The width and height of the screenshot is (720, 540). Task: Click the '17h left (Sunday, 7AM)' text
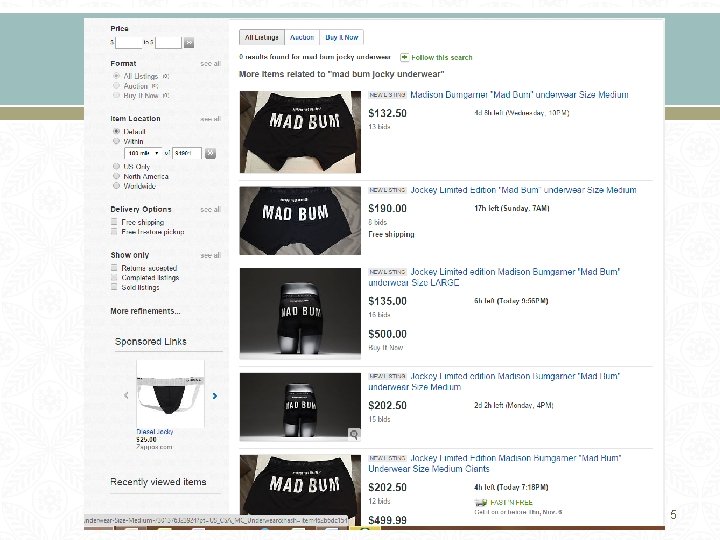(x=512, y=208)
